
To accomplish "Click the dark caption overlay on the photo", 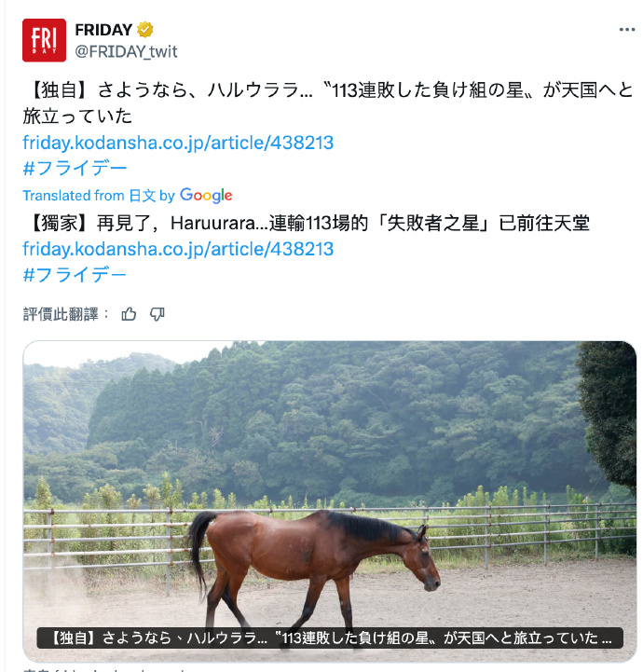I will 330,638.
